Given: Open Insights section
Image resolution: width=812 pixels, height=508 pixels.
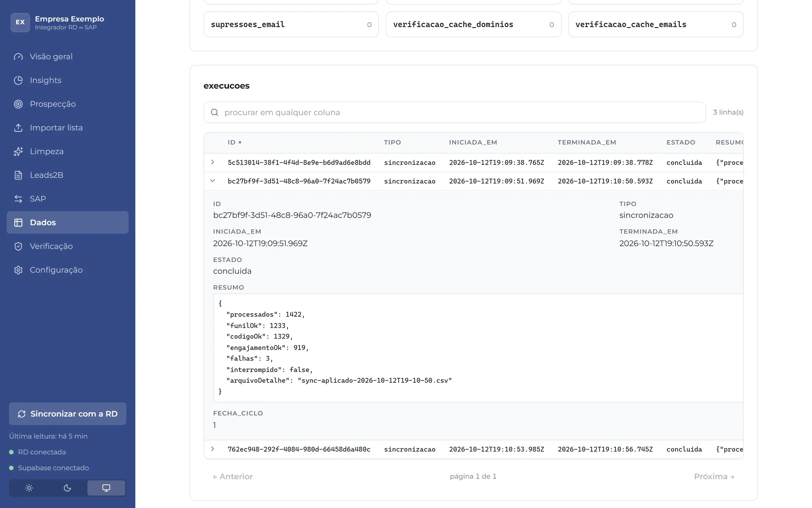Looking at the screenshot, I should tap(68, 80).
